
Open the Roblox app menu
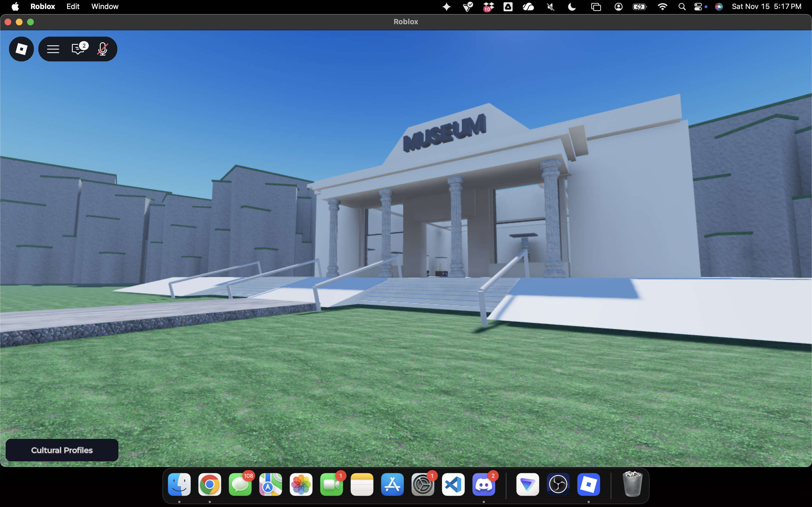point(43,6)
